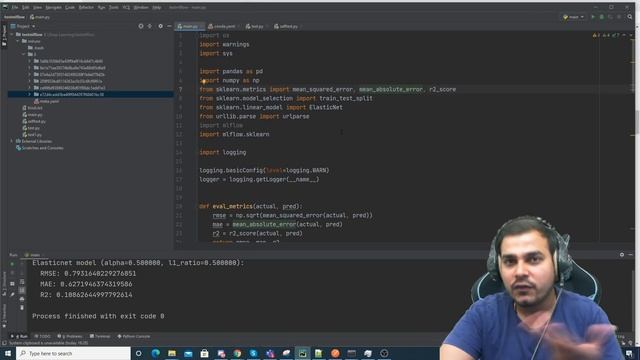Open the Edit menu
Image resolution: width=640 pixels, height=360 pixels.
25,7
